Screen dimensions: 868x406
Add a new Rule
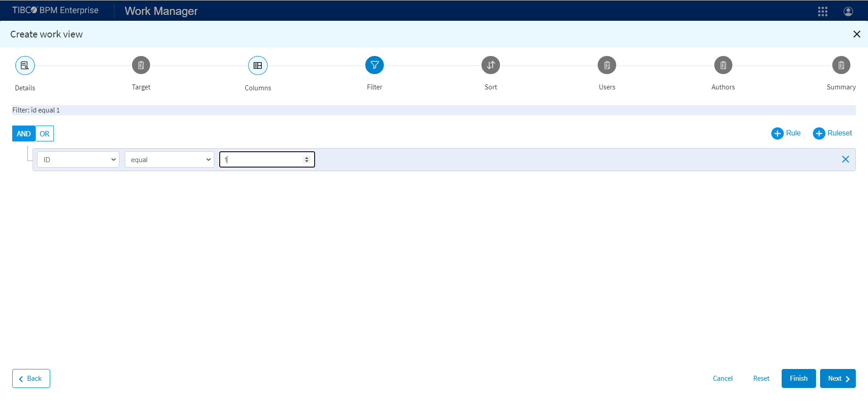coord(786,133)
